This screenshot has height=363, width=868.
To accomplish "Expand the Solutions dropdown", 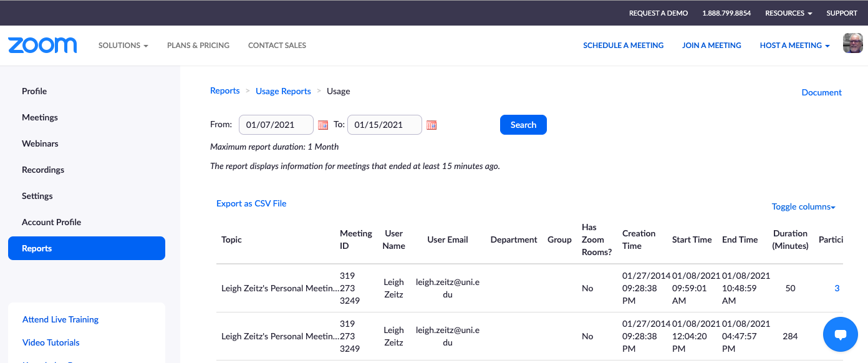I will 123,46.
